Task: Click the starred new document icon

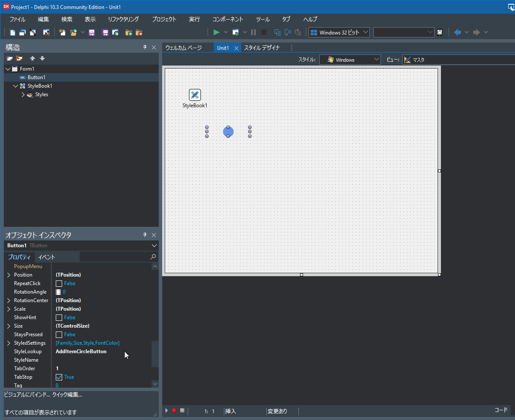Action: click(x=62, y=32)
